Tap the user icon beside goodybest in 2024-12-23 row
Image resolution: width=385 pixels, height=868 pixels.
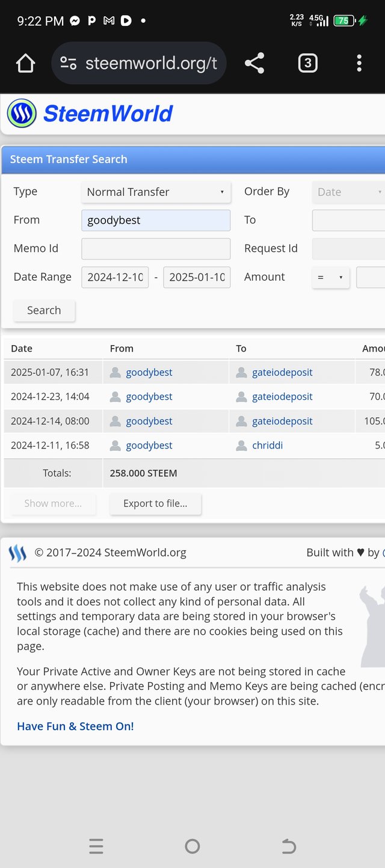tap(115, 397)
